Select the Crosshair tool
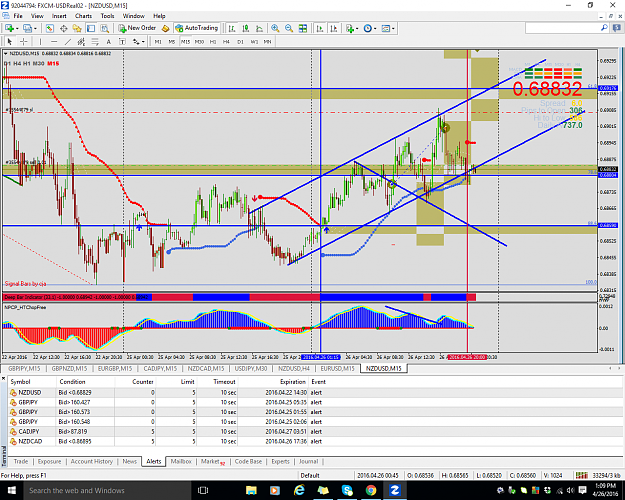The height and width of the screenshot is (500, 625). click(x=24, y=41)
